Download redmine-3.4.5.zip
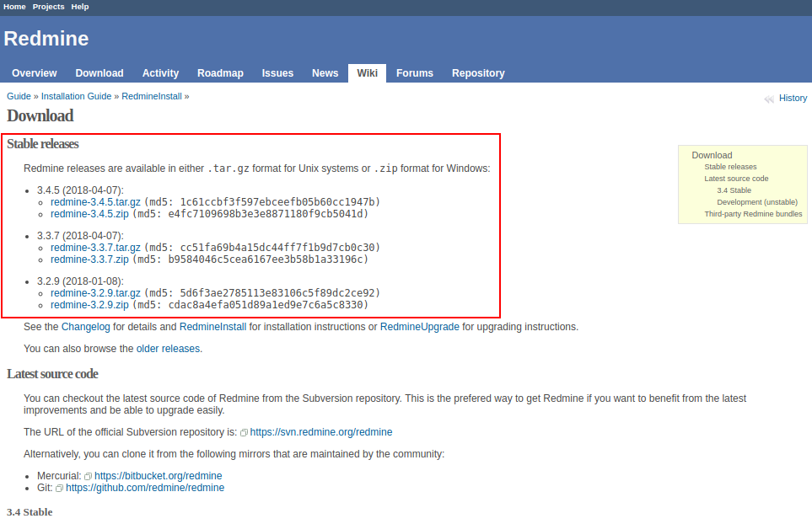Viewport: 812px width, 524px height. tap(89, 214)
